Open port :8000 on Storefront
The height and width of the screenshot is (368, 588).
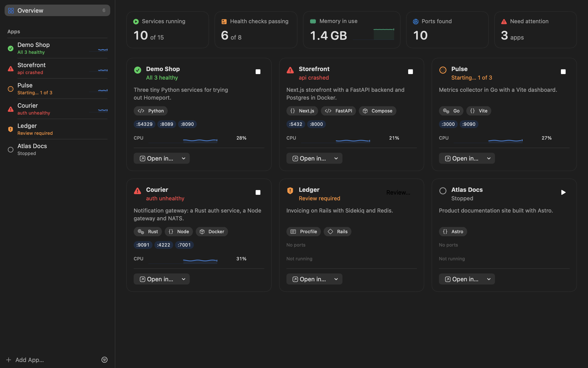click(316, 124)
